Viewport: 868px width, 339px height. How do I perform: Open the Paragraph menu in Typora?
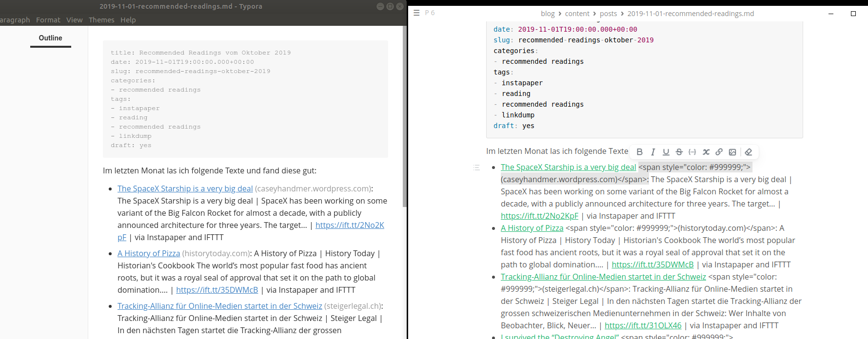pos(15,20)
